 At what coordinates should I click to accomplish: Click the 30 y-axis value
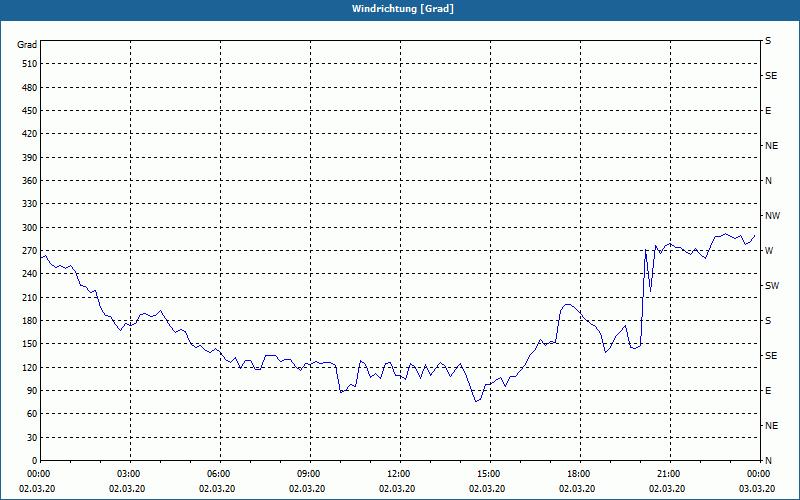tap(32, 437)
